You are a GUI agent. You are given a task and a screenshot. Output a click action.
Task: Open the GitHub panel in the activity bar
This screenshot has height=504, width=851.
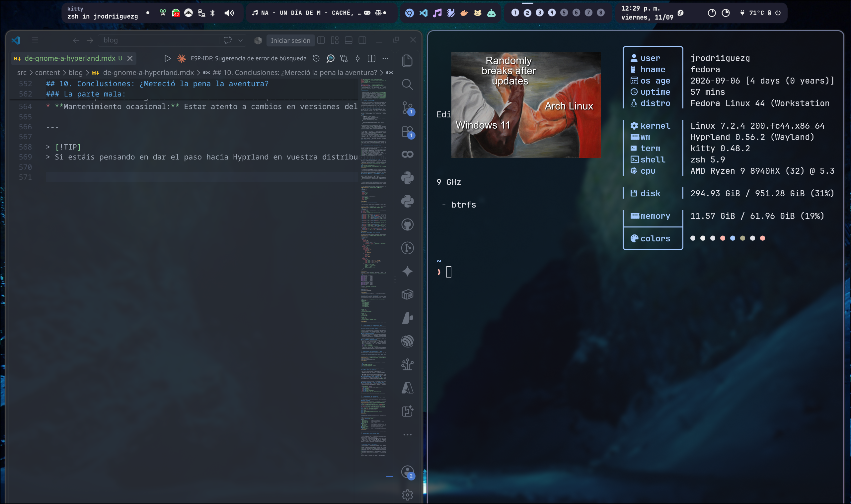pyautogui.click(x=407, y=224)
